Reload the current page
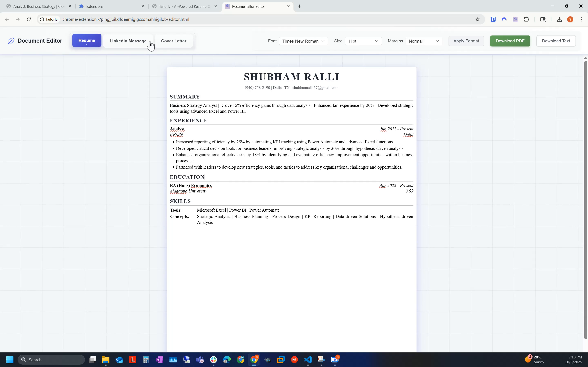The image size is (588, 367). pos(29,19)
